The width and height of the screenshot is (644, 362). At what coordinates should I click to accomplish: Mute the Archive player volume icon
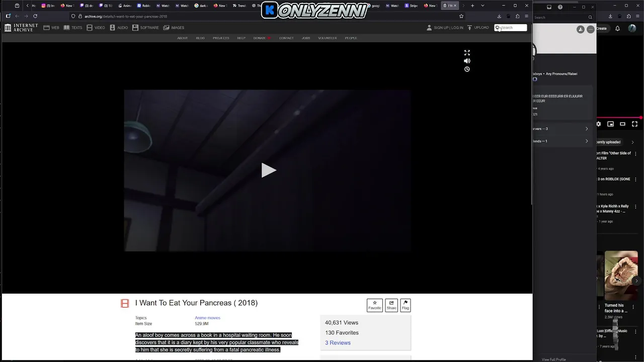467,61
